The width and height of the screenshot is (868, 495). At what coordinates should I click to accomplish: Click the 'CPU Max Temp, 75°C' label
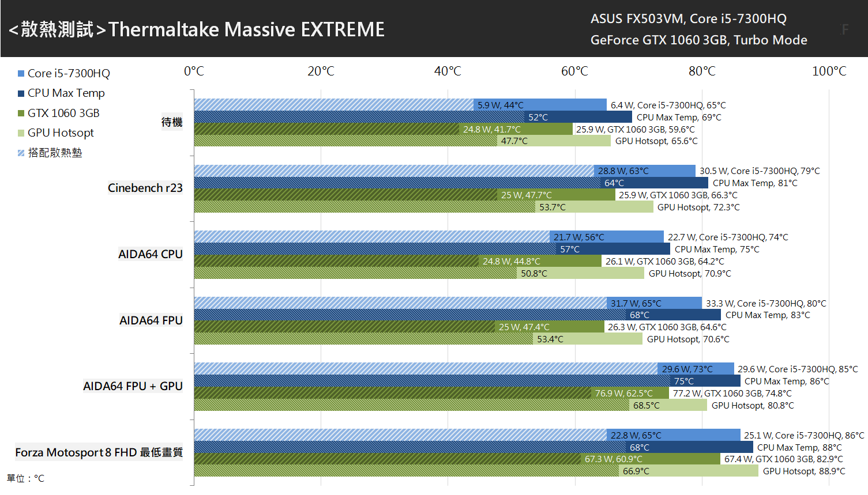coord(717,249)
